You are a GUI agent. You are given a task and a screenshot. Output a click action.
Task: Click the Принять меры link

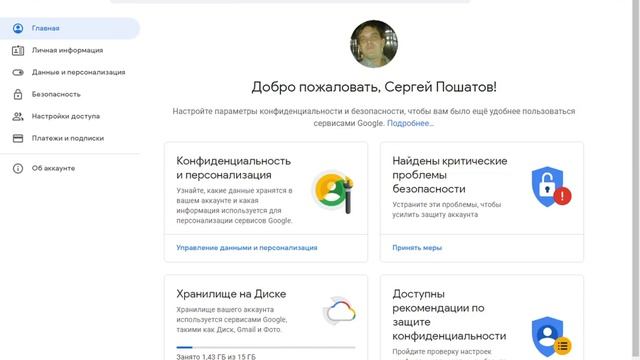[x=417, y=248]
